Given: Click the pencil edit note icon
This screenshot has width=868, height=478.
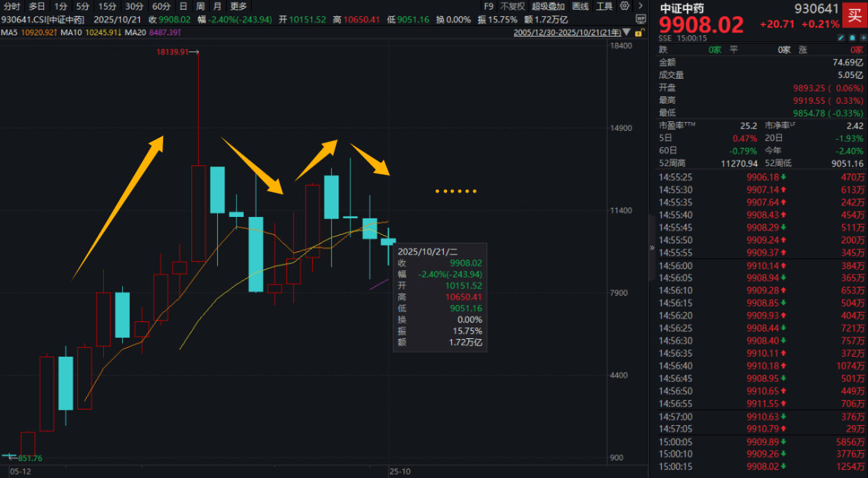Looking at the screenshot, I should coord(840,38).
